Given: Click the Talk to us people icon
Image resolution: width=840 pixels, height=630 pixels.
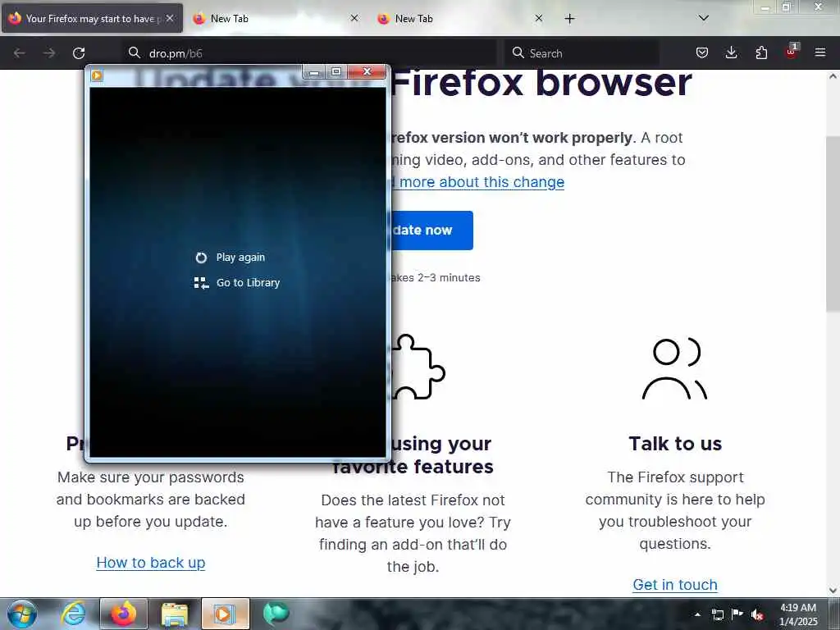Looking at the screenshot, I should 674,369.
